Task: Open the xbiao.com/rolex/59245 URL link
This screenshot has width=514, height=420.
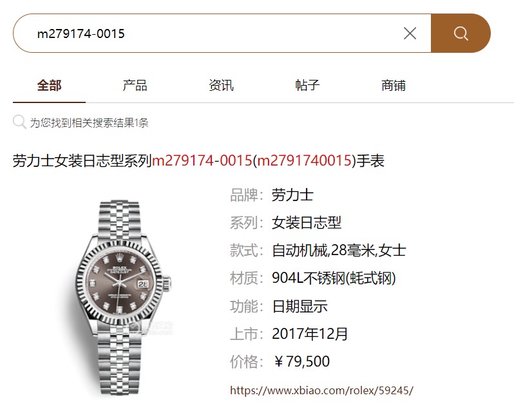Action: click(321, 390)
